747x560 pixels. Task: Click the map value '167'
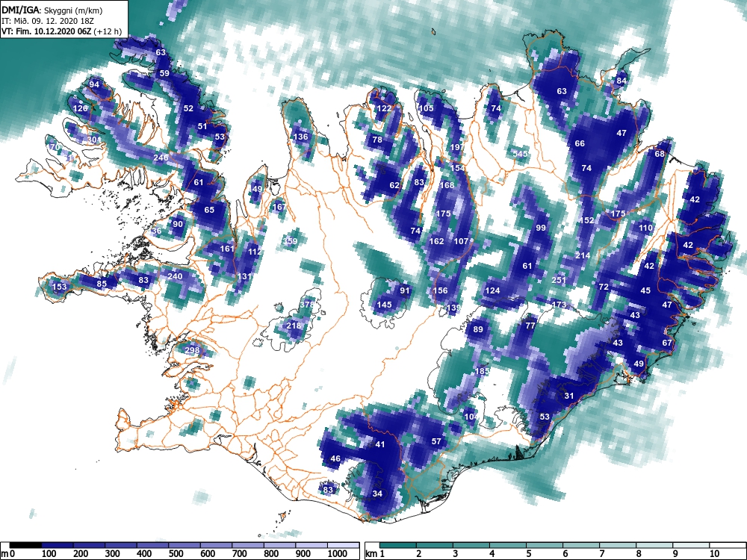(279, 207)
